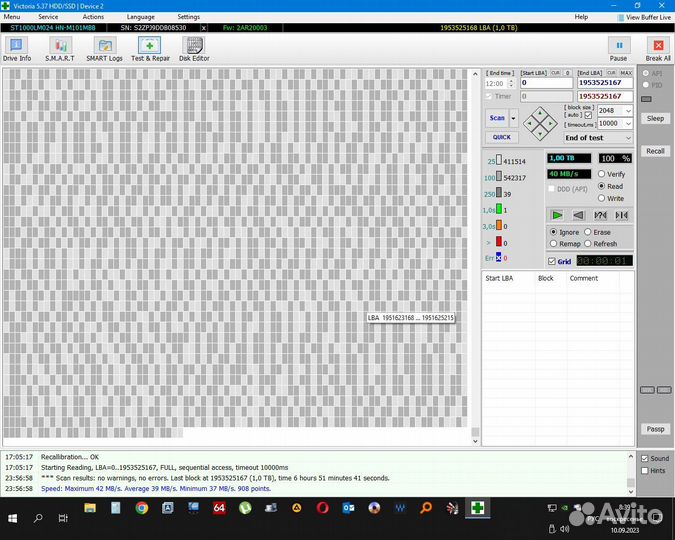Viewport: 675px width, 540px height.
Task: Open the Actions menu
Action: (x=93, y=17)
